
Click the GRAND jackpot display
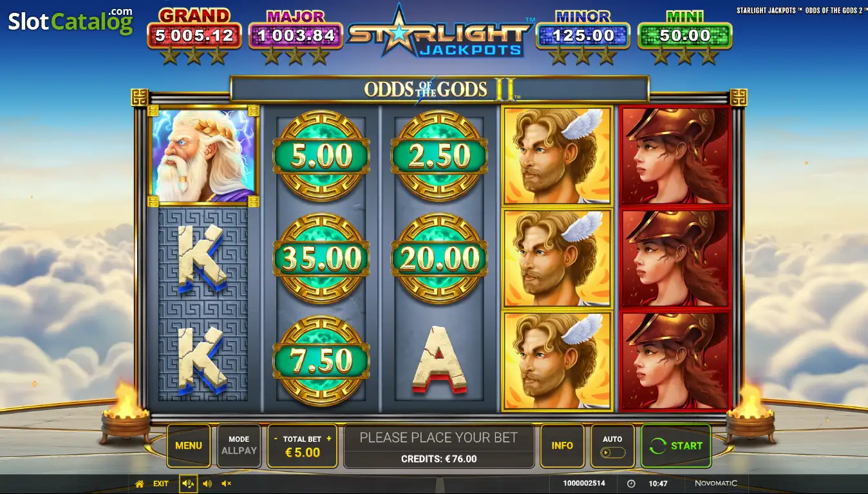194,35
